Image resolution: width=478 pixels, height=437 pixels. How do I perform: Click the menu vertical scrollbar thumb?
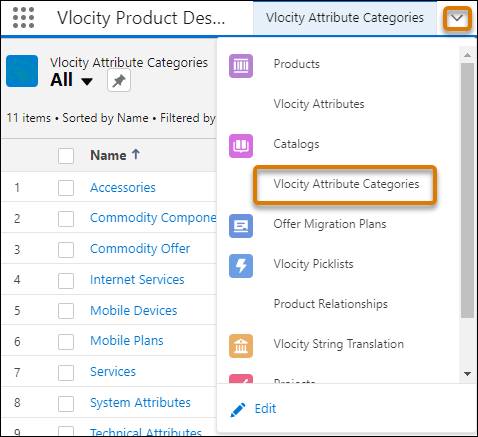click(x=467, y=190)
